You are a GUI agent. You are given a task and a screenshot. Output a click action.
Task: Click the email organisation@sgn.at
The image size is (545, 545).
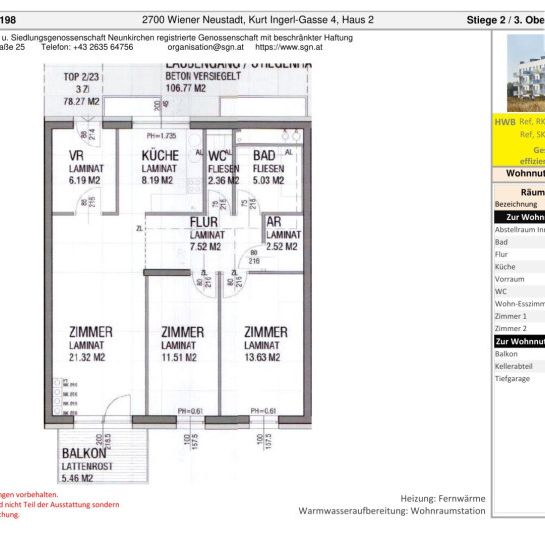pos(206,47)
